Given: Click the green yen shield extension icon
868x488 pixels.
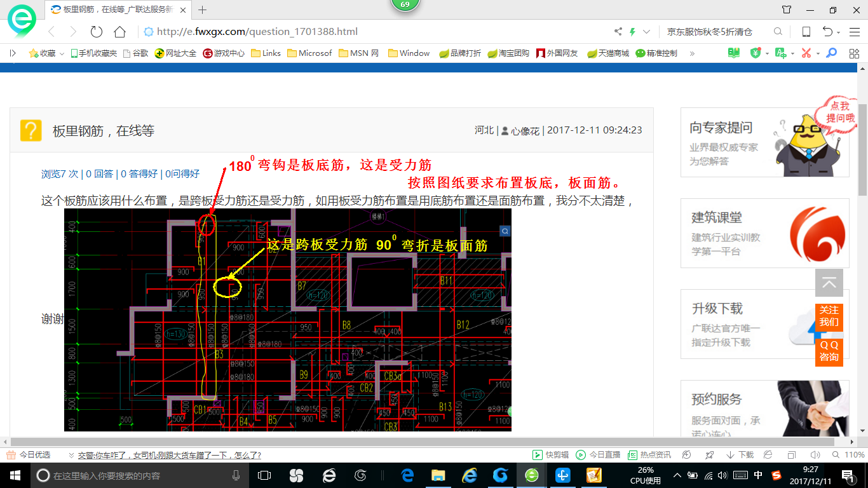Looking at the screenshot, I should 756,53.
